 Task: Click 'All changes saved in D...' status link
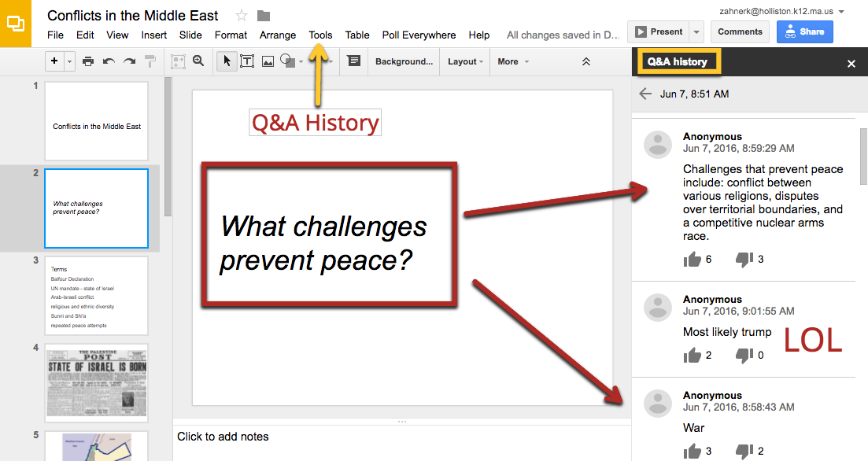[563, 35]
